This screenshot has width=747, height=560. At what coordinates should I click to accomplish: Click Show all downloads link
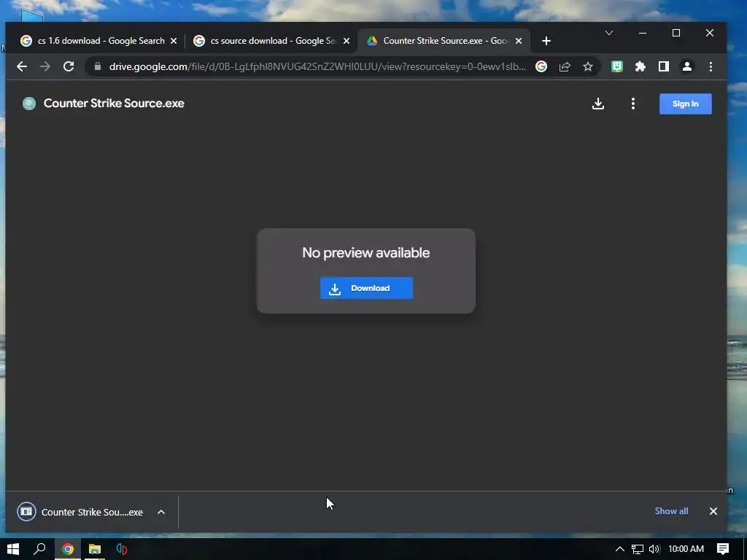click(x=671, y=511)
